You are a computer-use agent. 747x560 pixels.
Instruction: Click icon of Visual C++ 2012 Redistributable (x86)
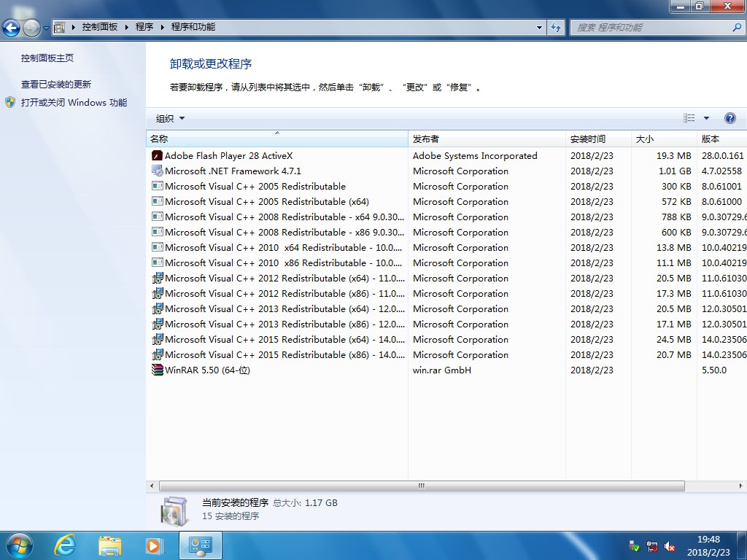coord(158,293)
